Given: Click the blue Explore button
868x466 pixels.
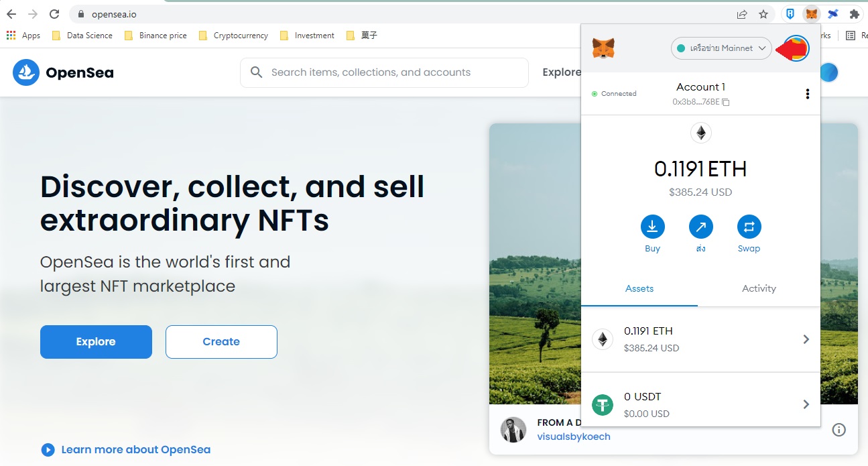Looking at the screenshot, I should 96,342.
